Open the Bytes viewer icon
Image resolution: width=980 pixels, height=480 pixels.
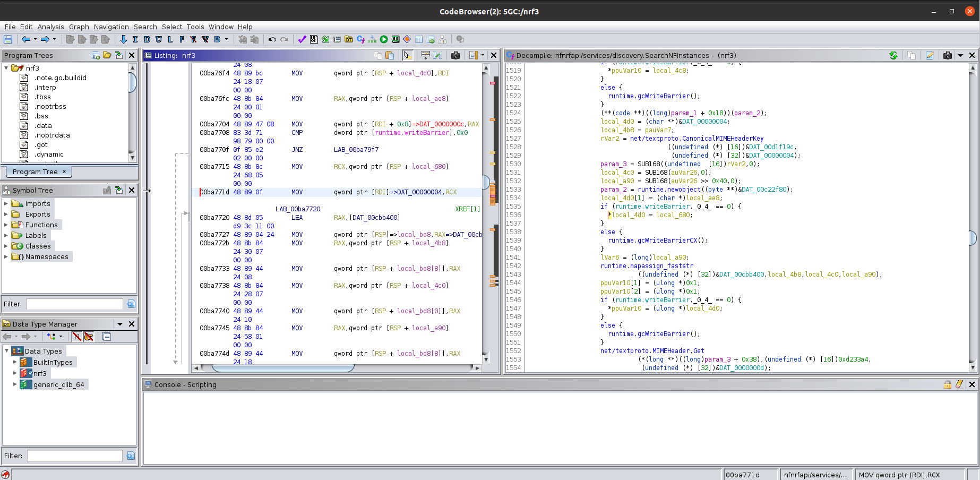[x=314, y=39]
